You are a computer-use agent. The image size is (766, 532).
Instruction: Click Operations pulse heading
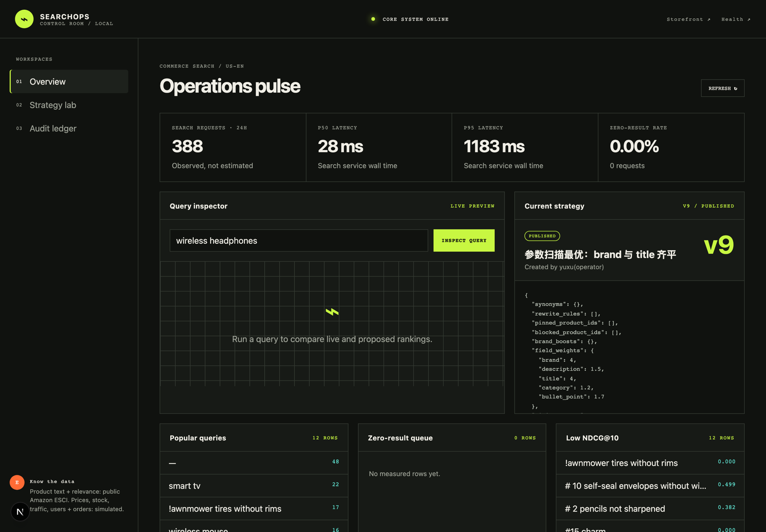[x=230, y=86]
